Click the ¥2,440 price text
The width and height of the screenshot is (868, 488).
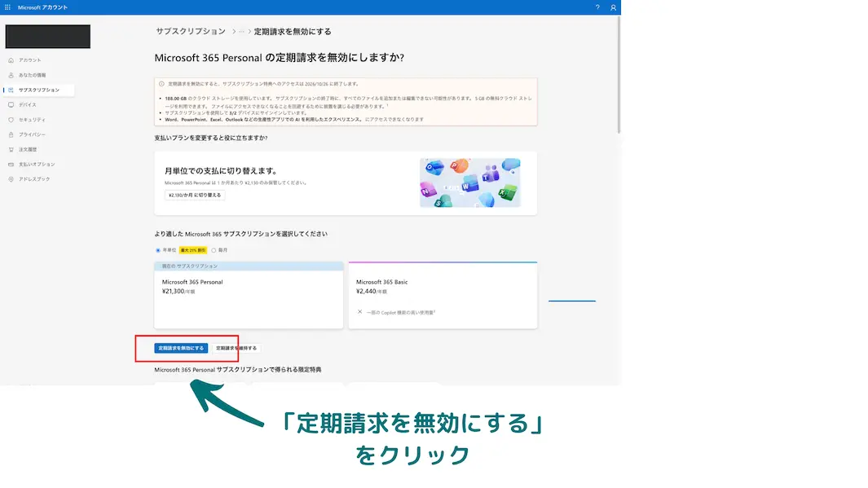coord(366,291)
